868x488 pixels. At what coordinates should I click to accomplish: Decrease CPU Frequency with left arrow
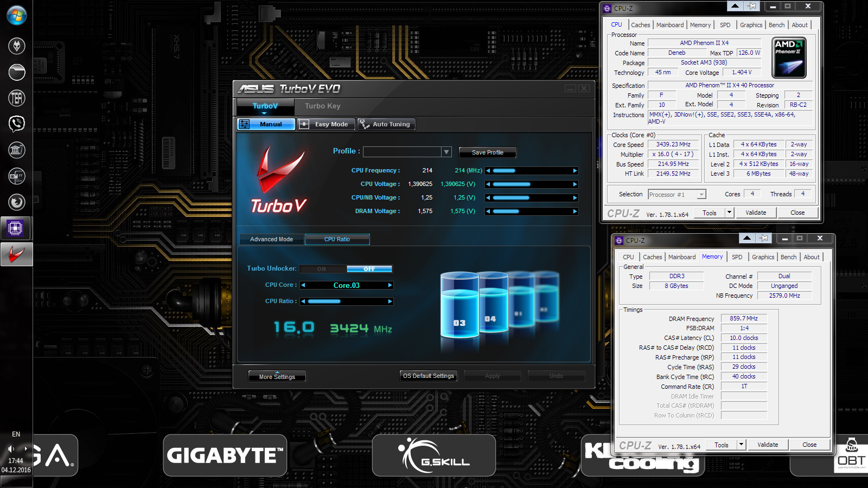tap(488, 171)
